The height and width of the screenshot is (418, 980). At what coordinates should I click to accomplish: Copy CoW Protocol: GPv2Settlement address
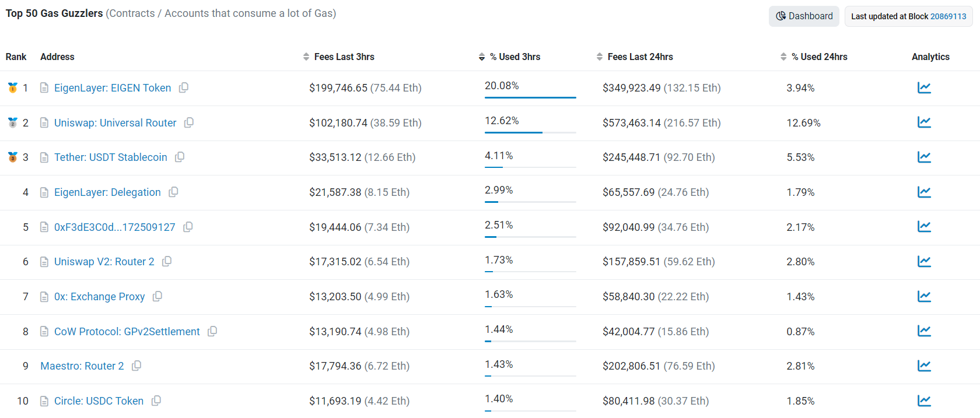click(212, 331)
